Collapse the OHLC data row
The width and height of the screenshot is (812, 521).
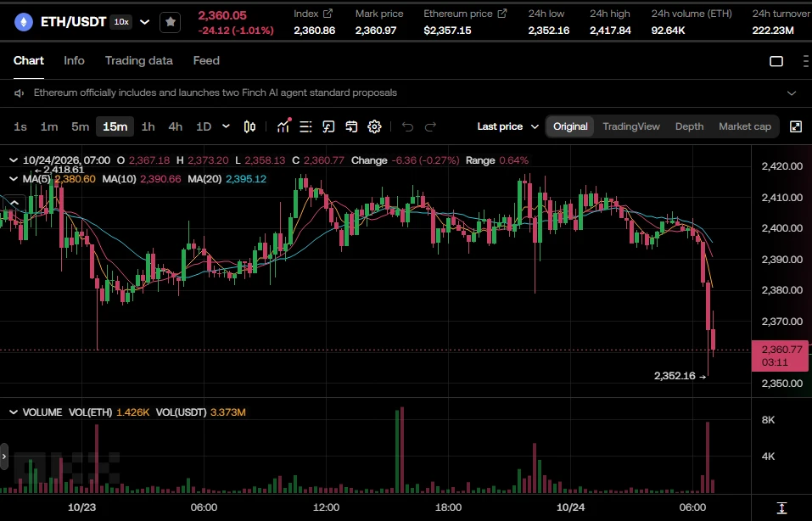[14, 160]
